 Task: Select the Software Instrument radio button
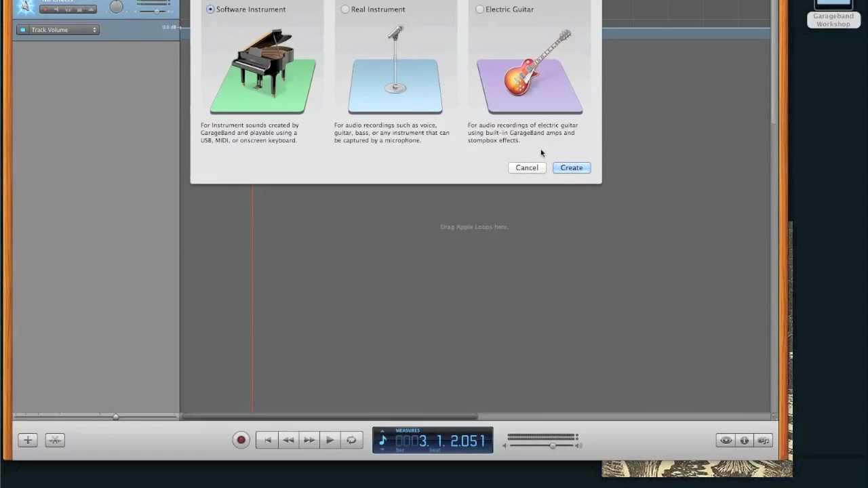[210, 9]
